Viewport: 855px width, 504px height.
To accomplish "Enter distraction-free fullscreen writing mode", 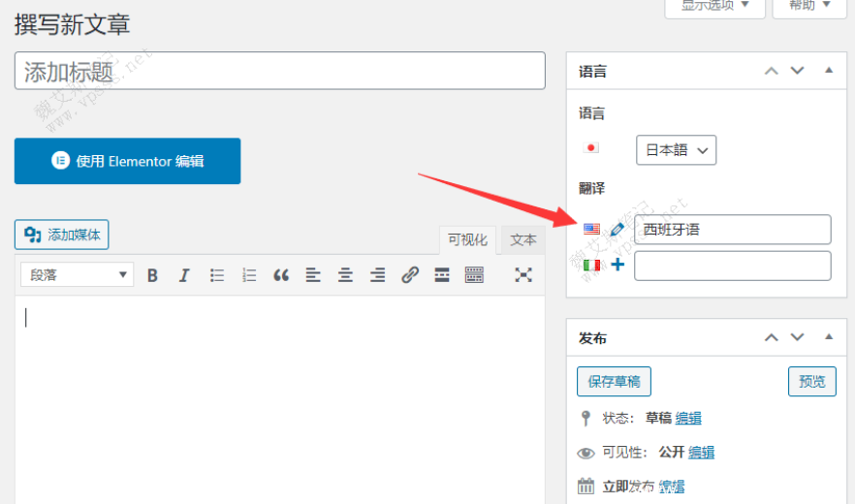I will [x=523, y=275].
